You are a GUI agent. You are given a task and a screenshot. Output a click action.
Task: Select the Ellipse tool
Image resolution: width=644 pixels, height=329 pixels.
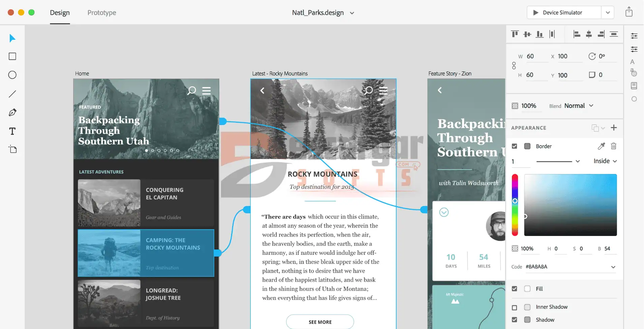pos(12,75)
